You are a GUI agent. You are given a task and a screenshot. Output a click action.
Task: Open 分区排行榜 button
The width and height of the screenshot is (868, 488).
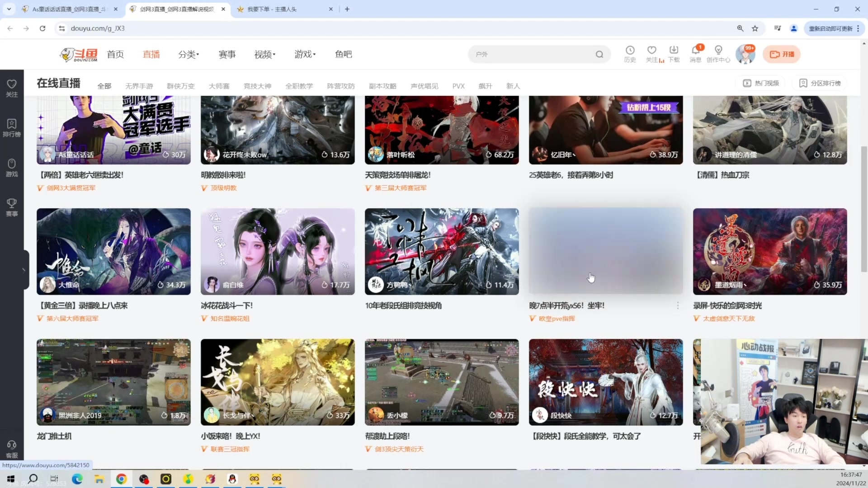819,83
